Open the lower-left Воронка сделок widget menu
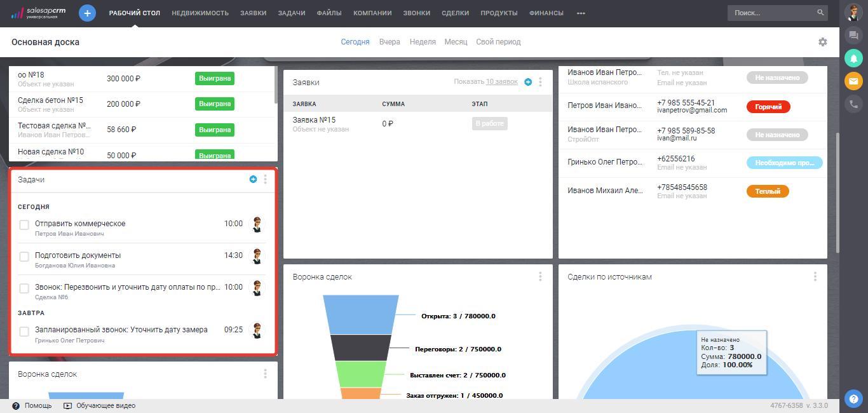 coord(266,374)
